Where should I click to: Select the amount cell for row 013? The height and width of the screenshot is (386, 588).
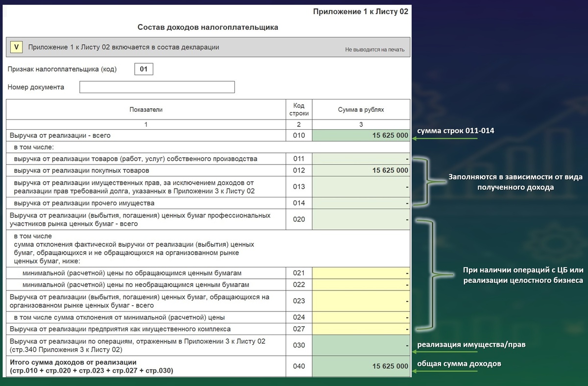(x=361, y=187)
